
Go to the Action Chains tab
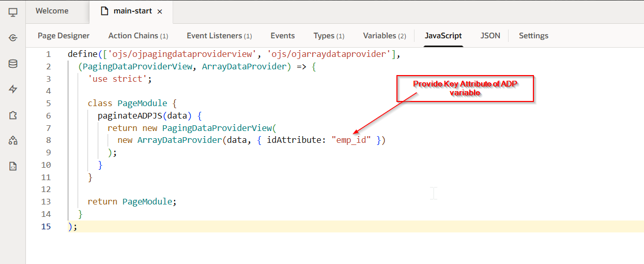point(138,36)
